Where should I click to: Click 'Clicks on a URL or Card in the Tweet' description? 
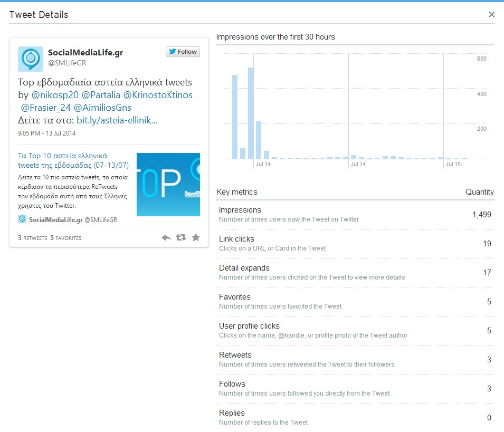coord(272,248)
